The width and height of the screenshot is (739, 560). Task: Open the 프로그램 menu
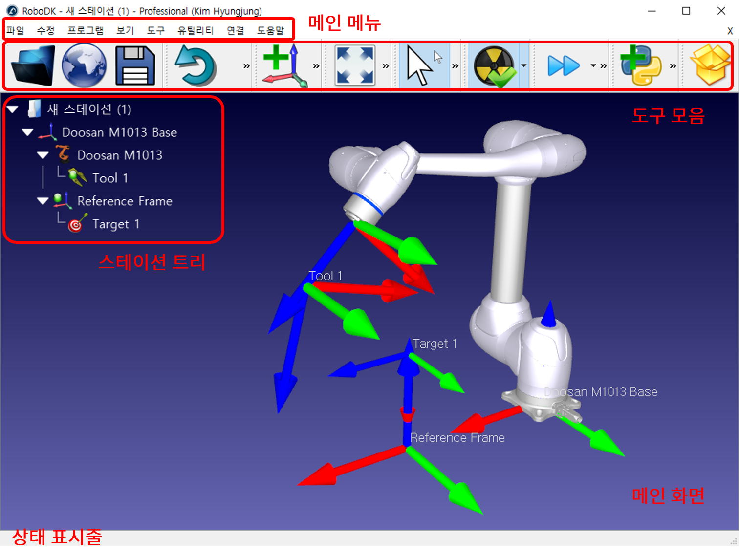86,30
